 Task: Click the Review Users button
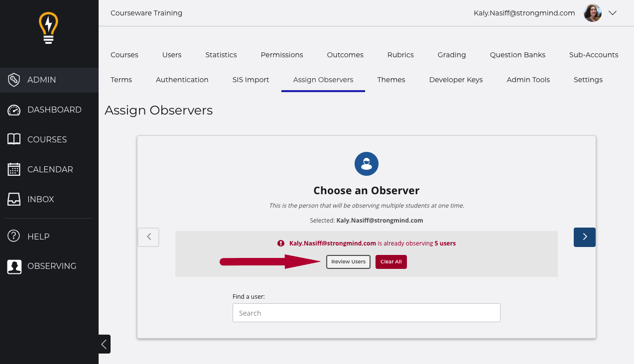click(348, 261)
